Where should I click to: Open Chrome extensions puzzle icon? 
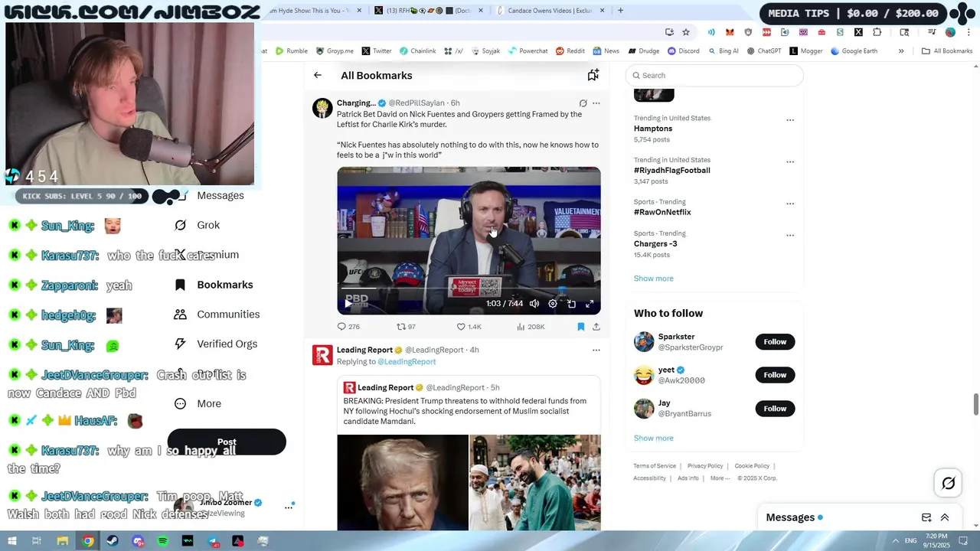(x=877, y=32)
